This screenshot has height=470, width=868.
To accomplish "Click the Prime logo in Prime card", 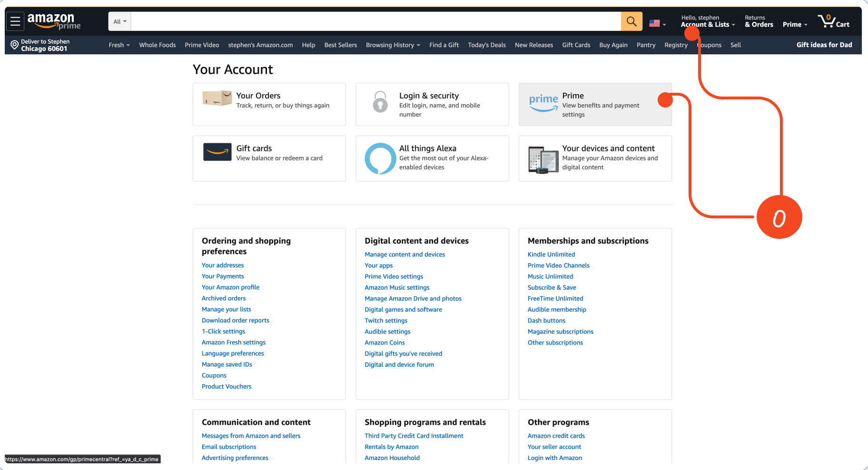I will click(543, 102).
